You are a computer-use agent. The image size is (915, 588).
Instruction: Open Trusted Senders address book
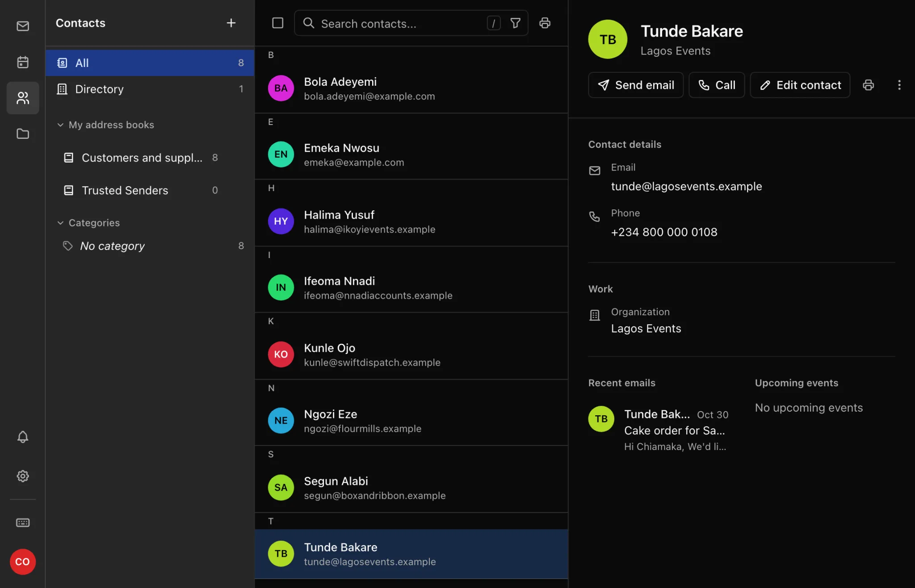[142, 190]
